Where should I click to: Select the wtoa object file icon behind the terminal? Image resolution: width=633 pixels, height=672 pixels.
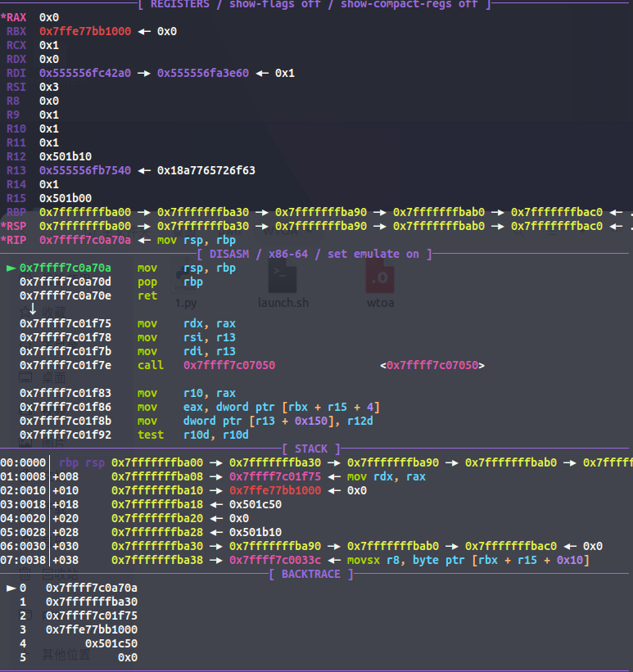tap(380, 276)
